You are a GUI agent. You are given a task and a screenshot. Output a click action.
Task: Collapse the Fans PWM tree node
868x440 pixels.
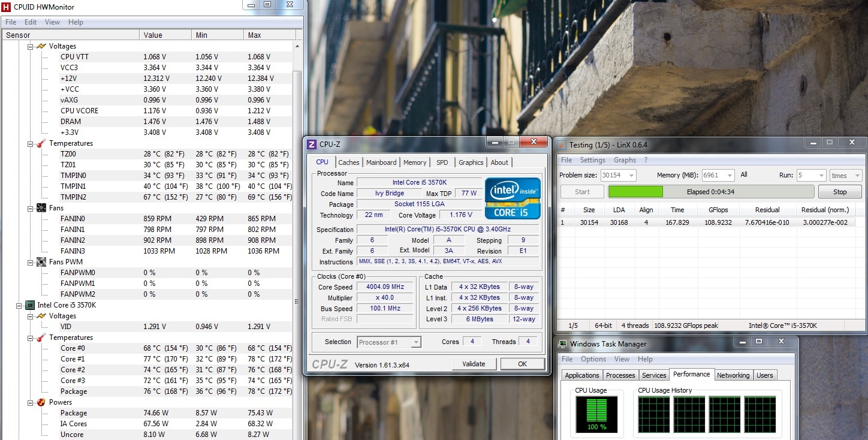(x=31, y=262)
